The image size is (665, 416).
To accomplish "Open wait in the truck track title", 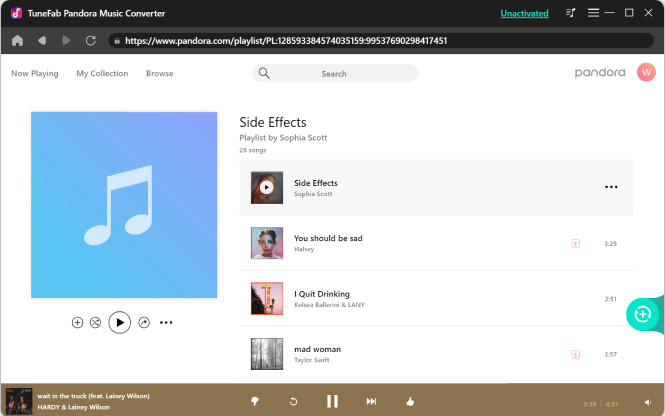I will point(93,396).
